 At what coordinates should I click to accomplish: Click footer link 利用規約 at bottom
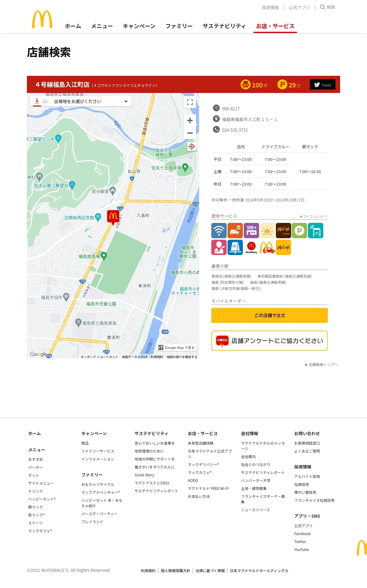click(148, 571)
